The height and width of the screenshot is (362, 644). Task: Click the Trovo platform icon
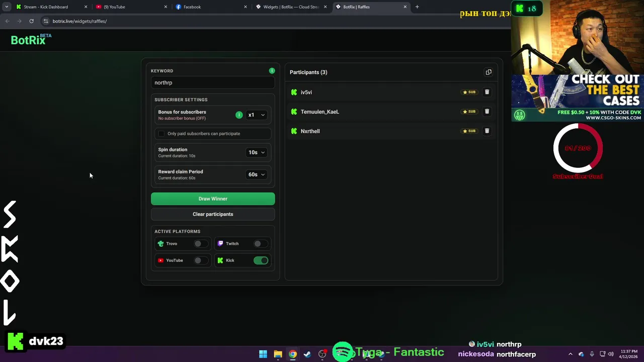pos(160,243)
